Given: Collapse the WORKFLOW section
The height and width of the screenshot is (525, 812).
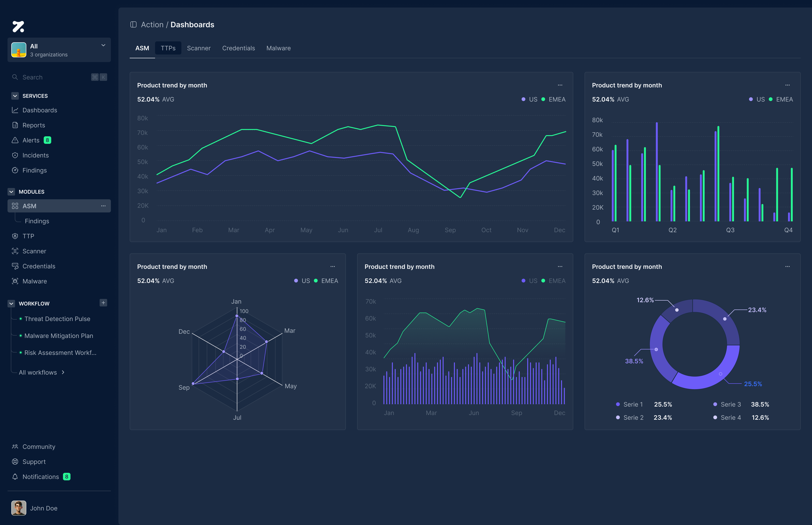Looking at the screenshot, I should [11, 303].
